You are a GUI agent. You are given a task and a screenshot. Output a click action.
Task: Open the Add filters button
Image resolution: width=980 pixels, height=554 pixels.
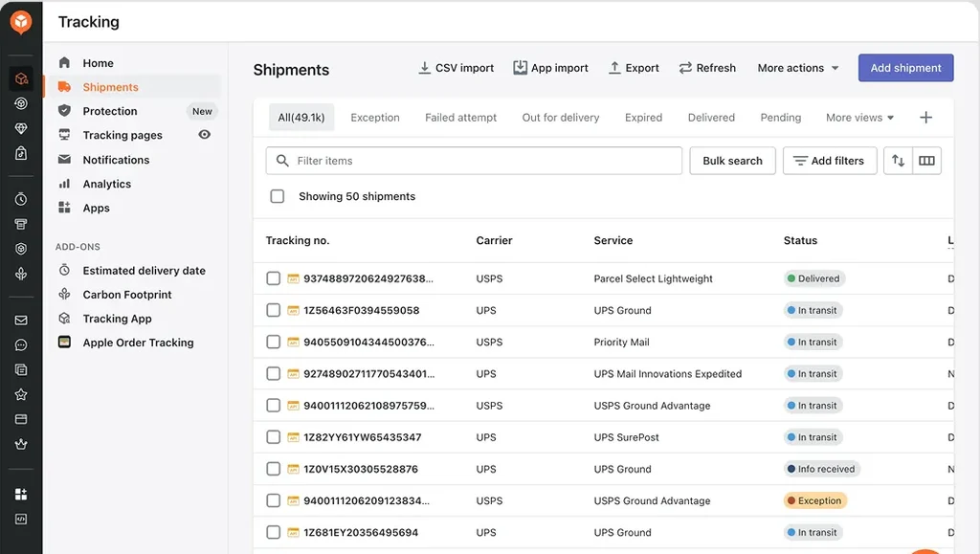830,161
